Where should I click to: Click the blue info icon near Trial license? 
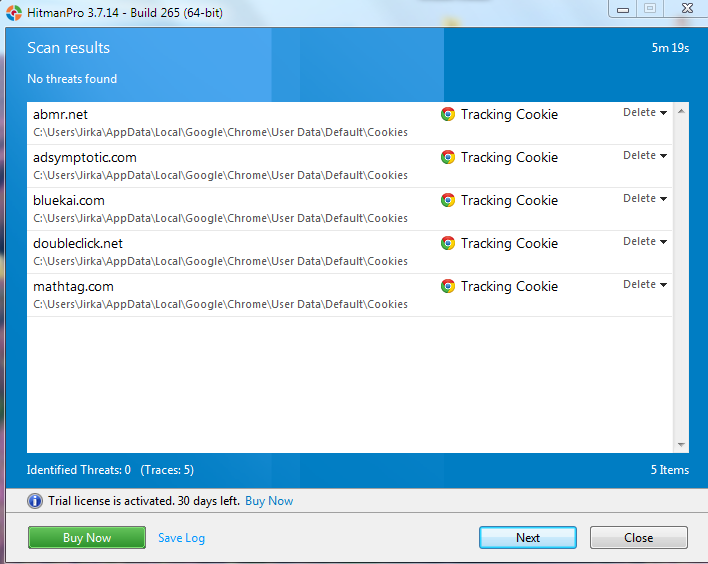click(35, 501)
